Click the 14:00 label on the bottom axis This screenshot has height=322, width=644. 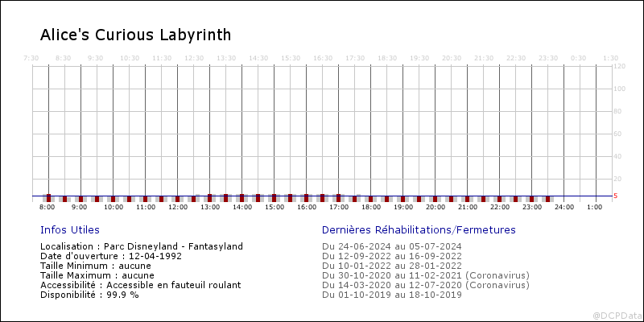pos(242,208)
